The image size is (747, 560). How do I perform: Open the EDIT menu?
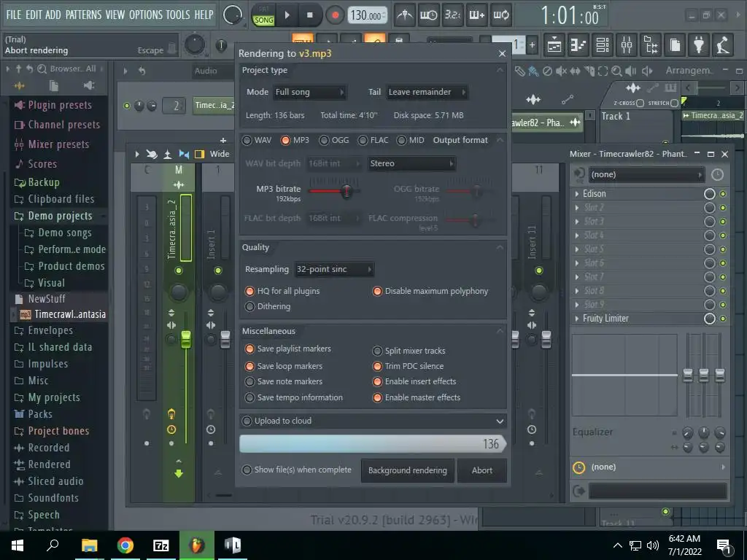(x=34, y=15)
